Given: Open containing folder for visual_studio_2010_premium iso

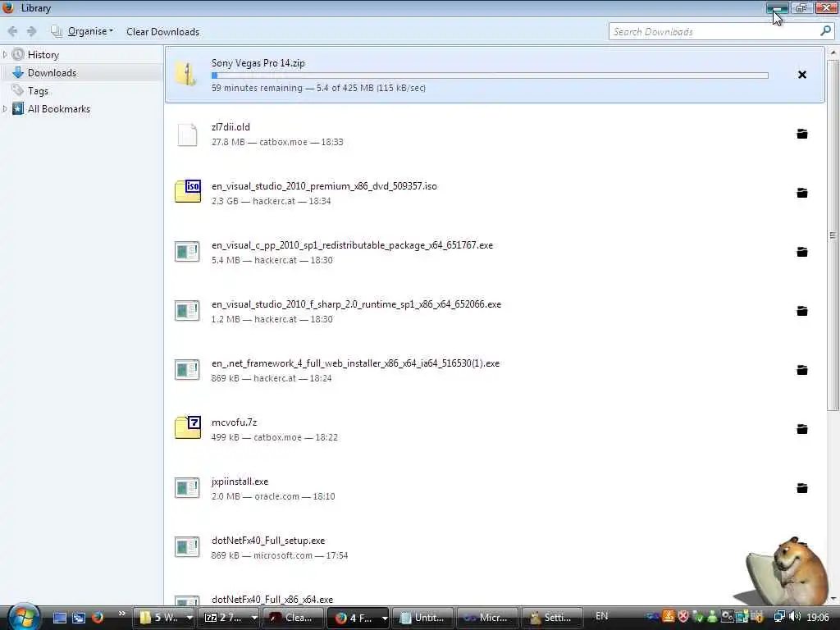Looking at the screenshot, I should point(802,193).
